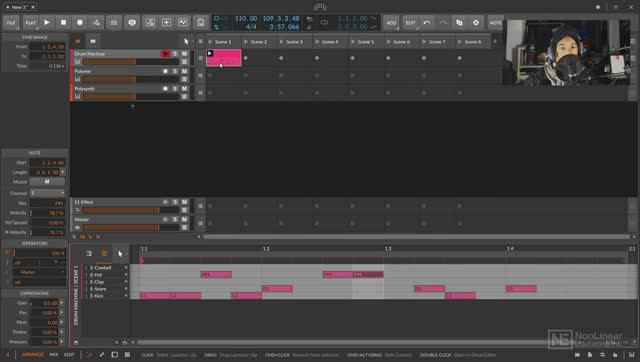640x362 pixels.
Task: Click the 4/4 time signature field
Action: [251, 27]
